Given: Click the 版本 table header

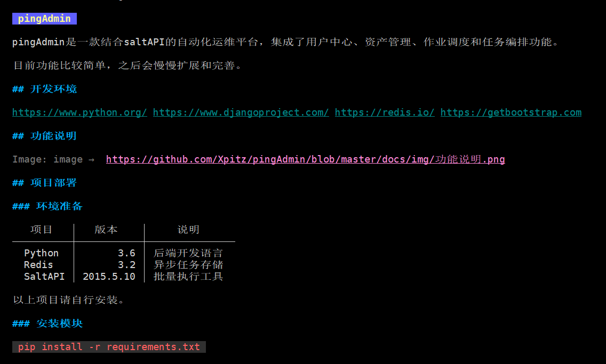Looking at the screenshot, I should (x=106, y=229).
